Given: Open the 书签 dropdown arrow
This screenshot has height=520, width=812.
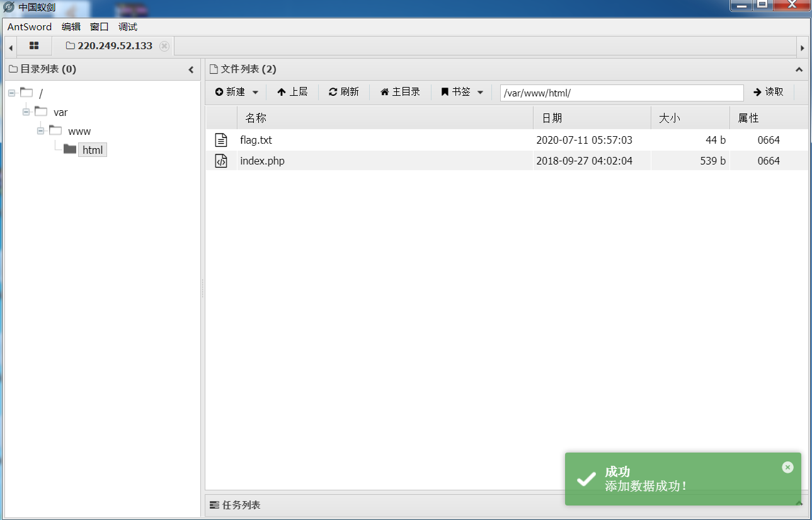Looking at the screenshot, I should click(480, 92).
